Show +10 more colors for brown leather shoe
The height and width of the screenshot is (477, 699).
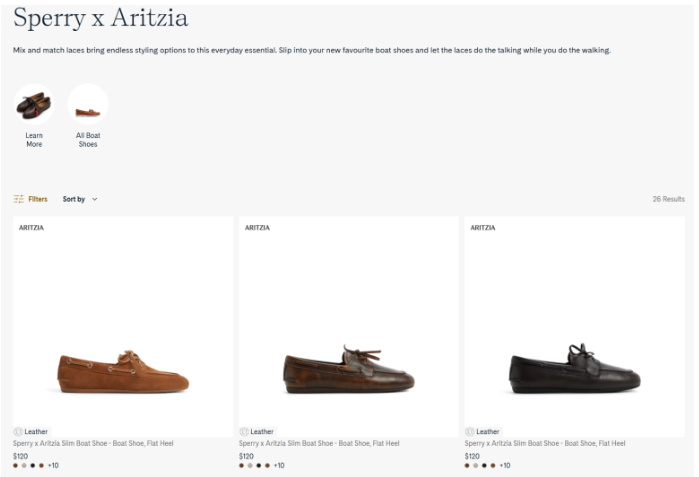click(279, 465)
